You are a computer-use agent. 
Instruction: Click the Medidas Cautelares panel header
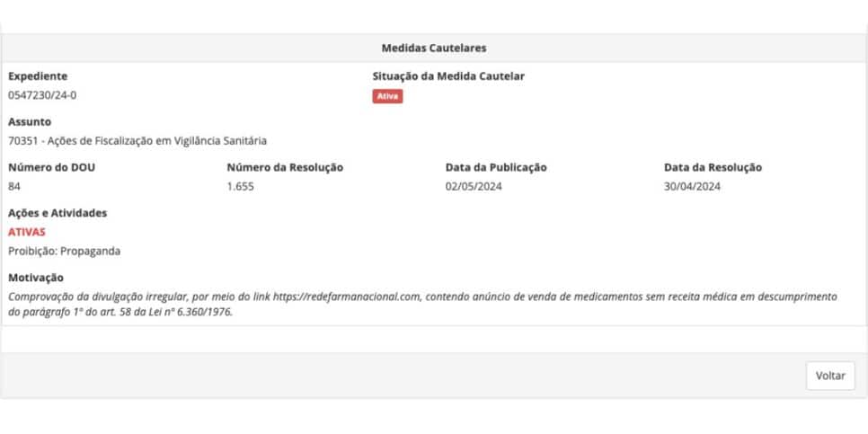(x=434, y=48)
